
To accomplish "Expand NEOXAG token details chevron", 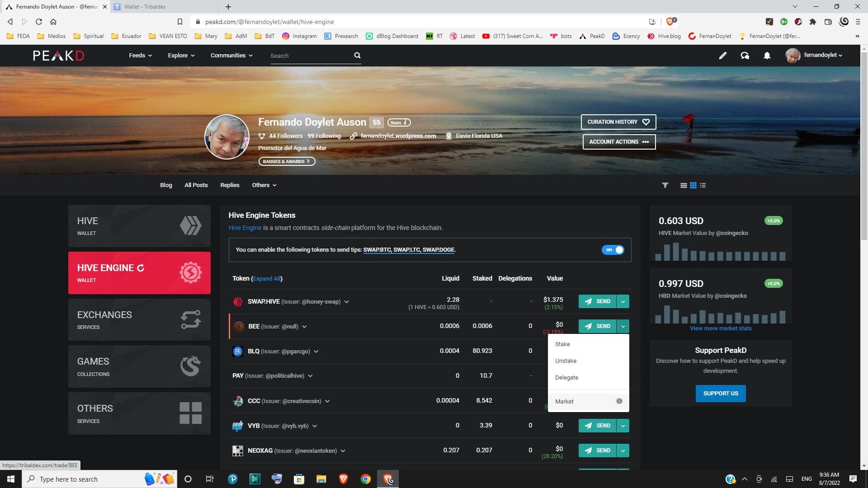I will pyautogui.click(x=343, y=451).
